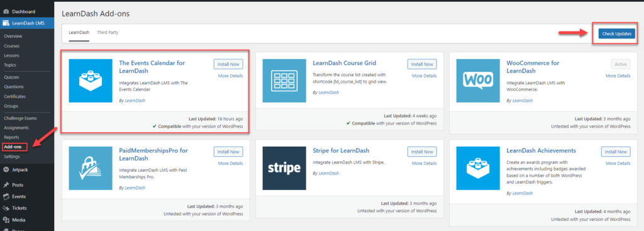The width and height of the screenshot is (644, 231).
Task: Click The Events Calendar add-on brick thumbnail
Action: click(91, 81)
